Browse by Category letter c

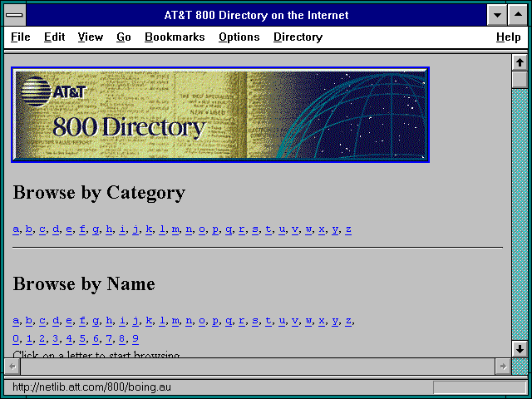tap(42, 229)
